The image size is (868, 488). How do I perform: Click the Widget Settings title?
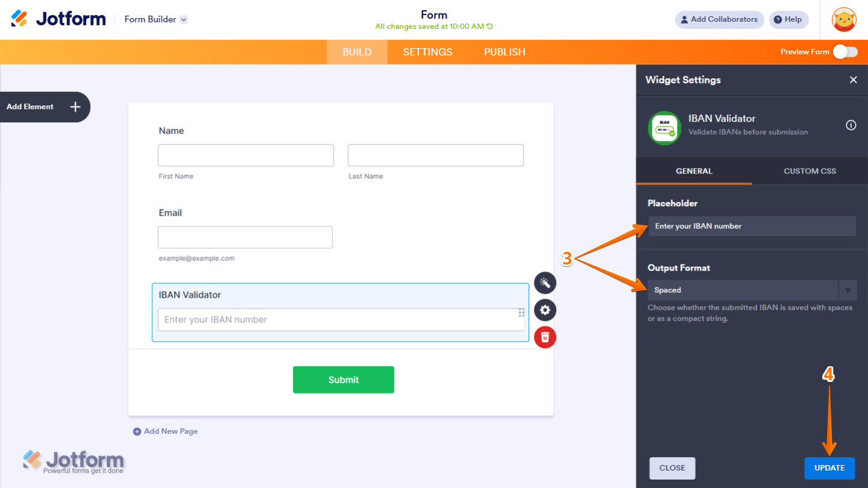683,80
